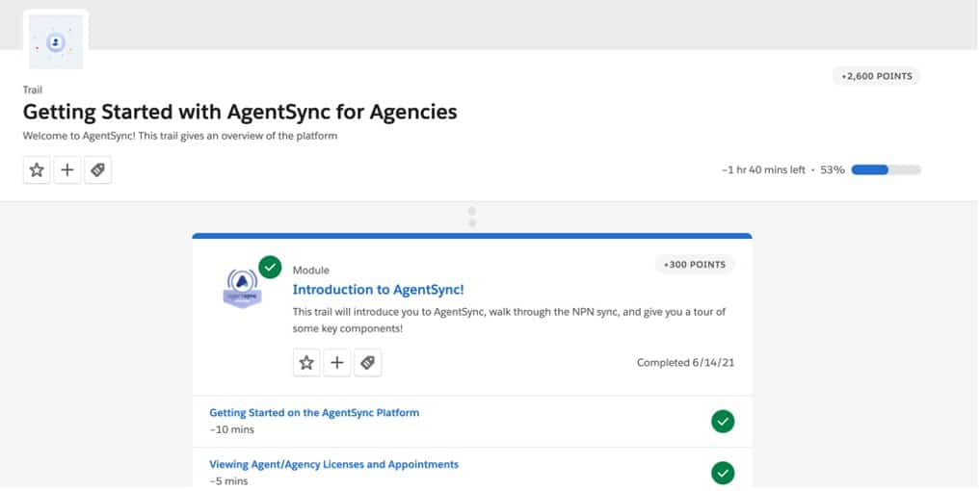
Task: Click the trail's plus add icon
Action: [67, 169]
